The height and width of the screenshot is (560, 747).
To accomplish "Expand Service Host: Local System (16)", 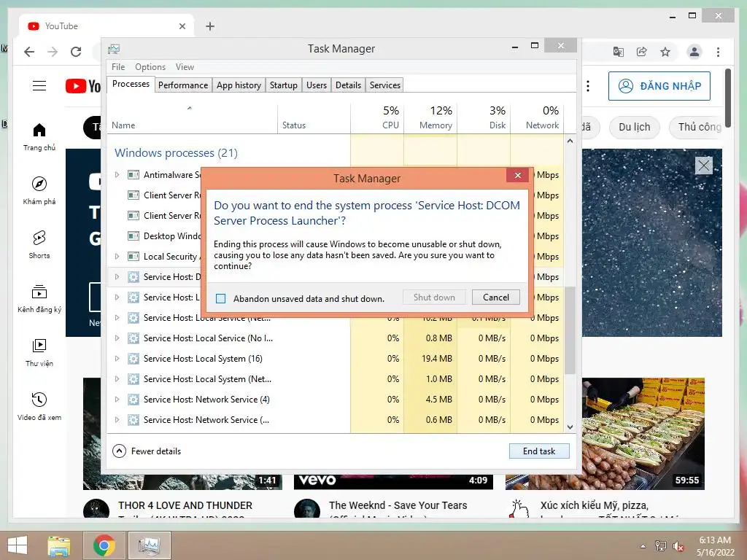I will [x=117, y=359].
